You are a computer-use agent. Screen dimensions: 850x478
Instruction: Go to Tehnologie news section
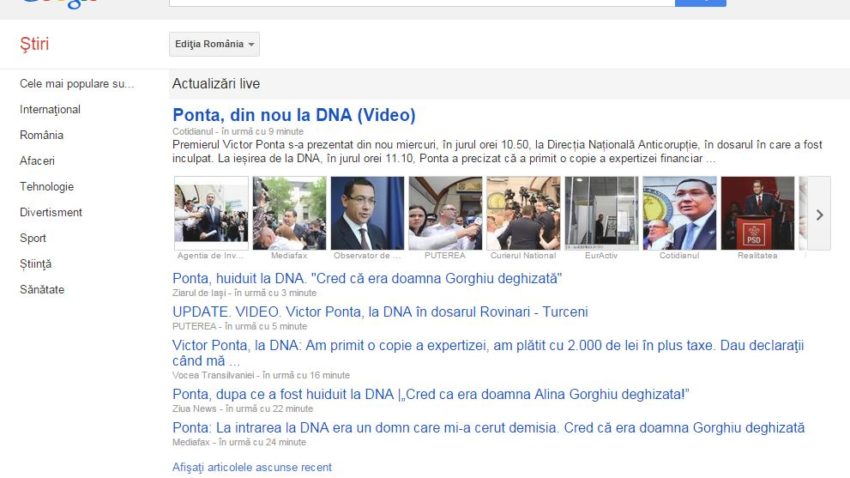click(x=47, y=186)
